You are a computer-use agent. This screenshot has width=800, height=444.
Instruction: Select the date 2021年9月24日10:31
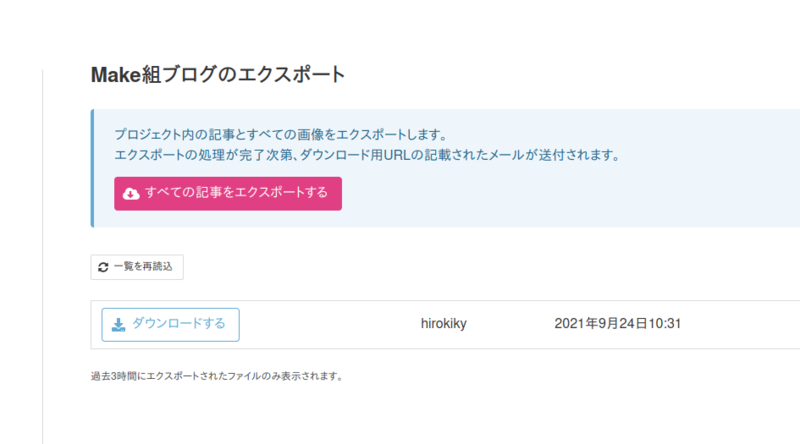click(x=617, y=324)
